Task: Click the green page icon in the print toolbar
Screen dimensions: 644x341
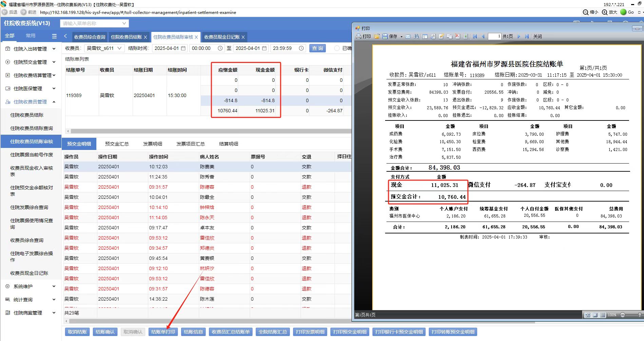Action: pos(466,36)
